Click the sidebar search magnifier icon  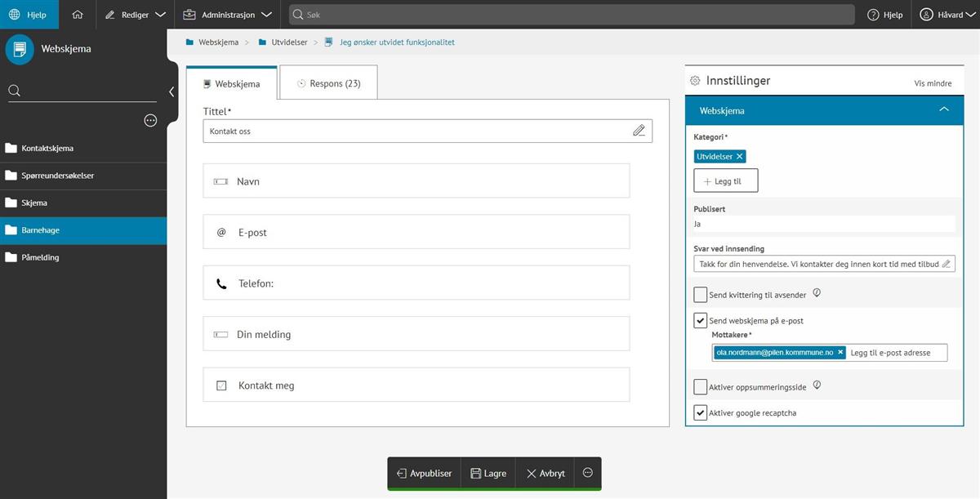(15, 91)
